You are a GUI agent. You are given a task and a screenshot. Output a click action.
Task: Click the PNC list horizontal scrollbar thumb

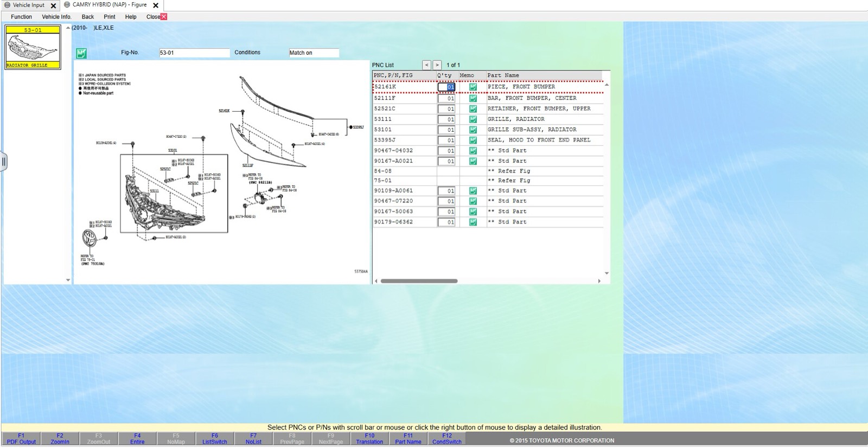pyautogui.click(x=419, y=281)
